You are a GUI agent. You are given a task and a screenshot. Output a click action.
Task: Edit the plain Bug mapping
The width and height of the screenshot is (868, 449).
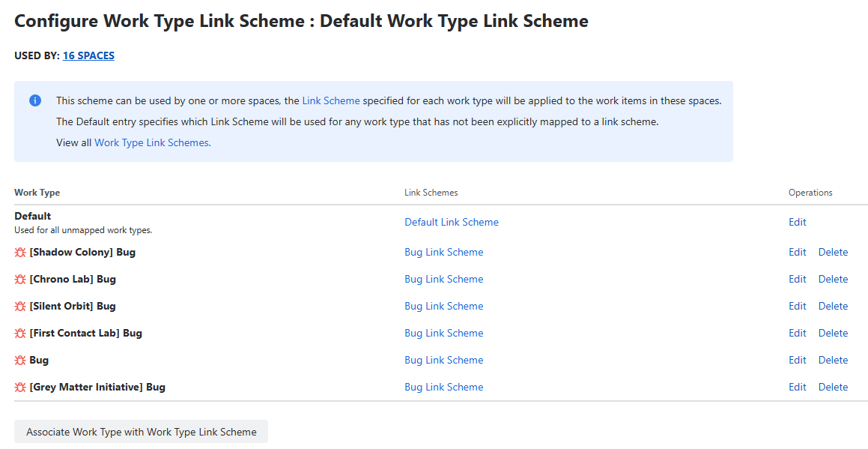797,360
